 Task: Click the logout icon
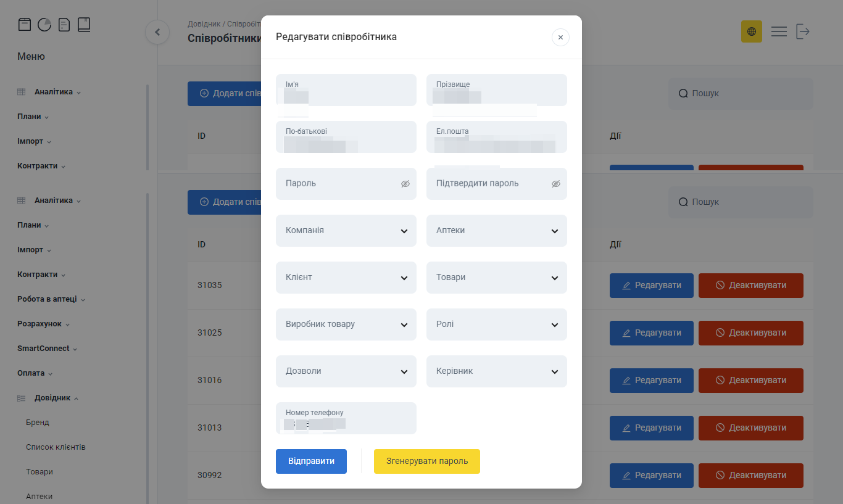[x=803, y=31]
